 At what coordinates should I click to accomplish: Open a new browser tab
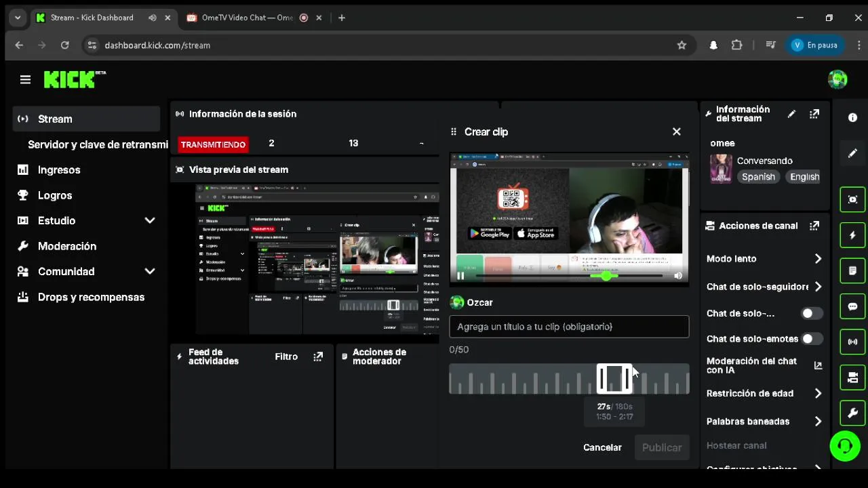pyautogui.click(x=342, y=18)
